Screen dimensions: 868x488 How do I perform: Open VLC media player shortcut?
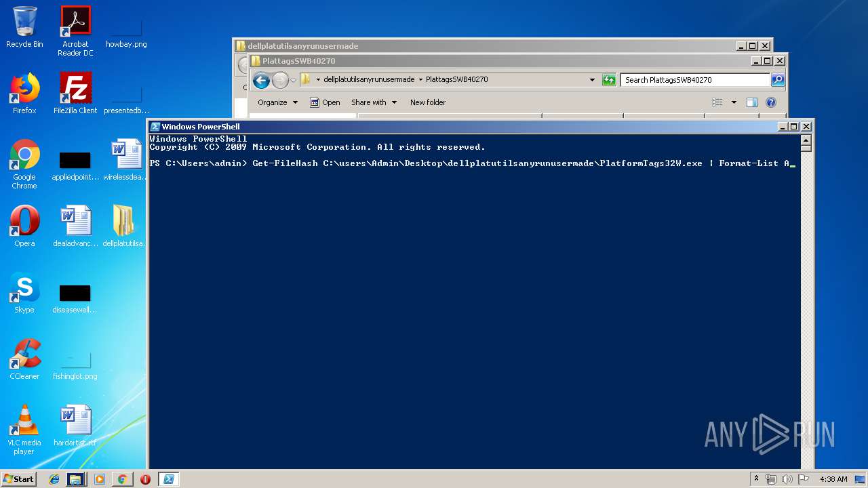tap(24, 430)
